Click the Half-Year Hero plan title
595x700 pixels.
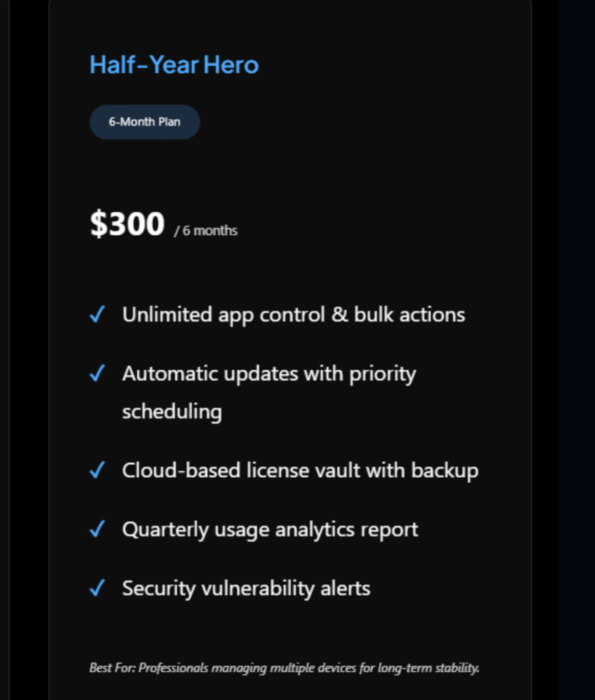pos(174,65)
